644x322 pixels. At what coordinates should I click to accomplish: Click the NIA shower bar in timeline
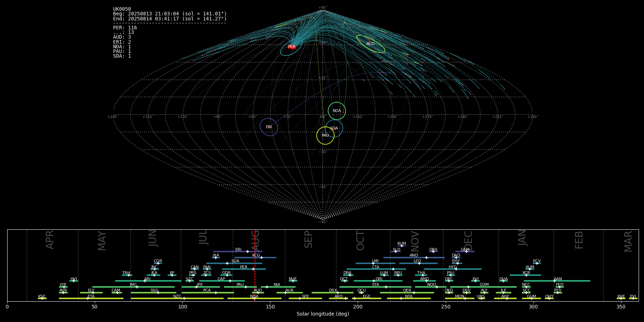point(278,287)
